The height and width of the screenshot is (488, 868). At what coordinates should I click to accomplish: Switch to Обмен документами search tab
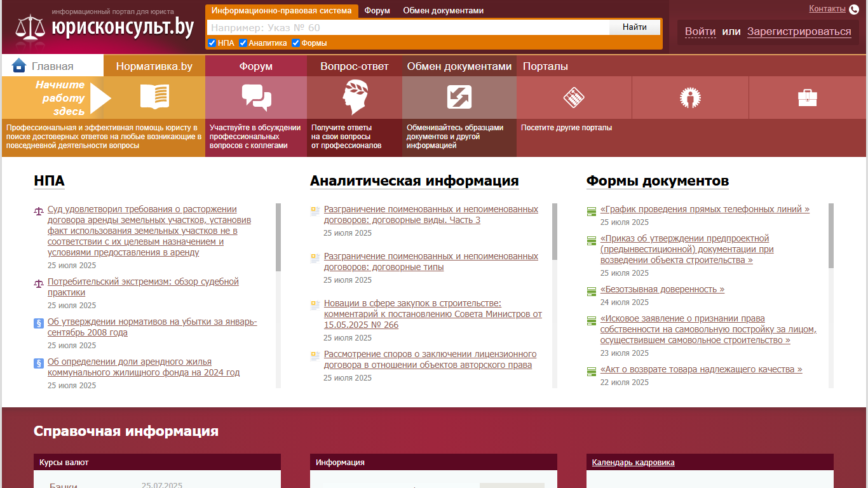[444, 11]
